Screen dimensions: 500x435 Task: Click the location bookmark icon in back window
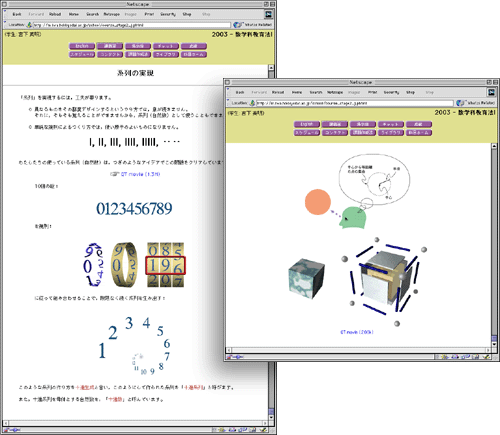pyautogui.click(x=29, y=25)
